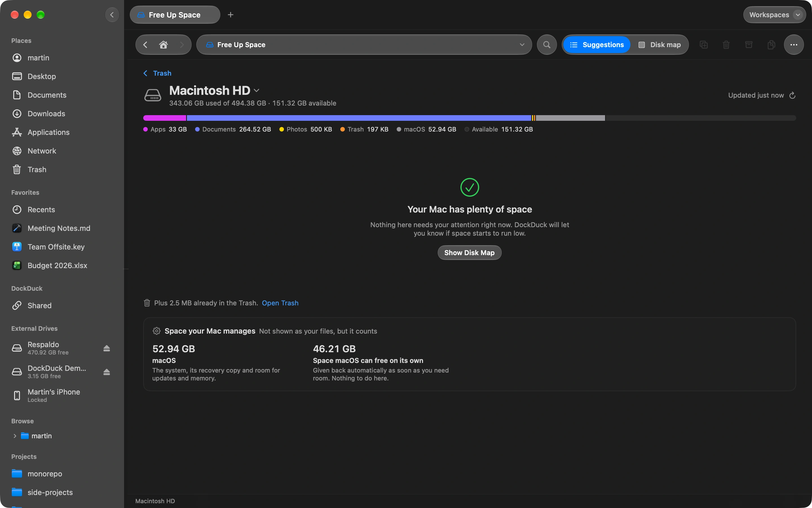Open Trash in the sidebar
This screenshot has width=812, height=508.
click(62, 170)
